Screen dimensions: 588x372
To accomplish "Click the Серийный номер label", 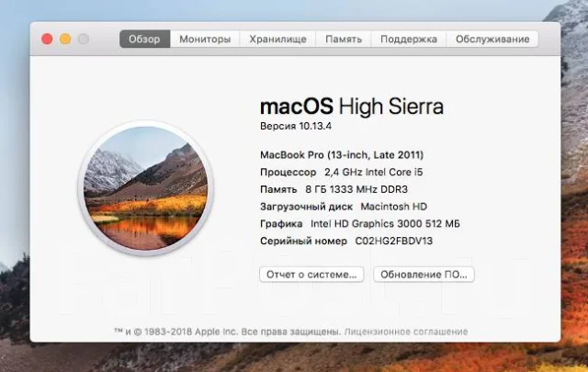I will click(x=303, y=241).
